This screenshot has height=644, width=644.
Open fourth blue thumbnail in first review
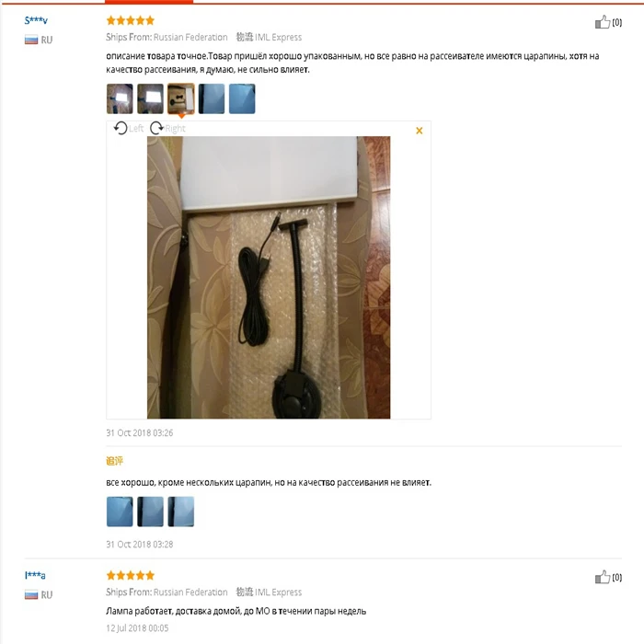[212, 98]
